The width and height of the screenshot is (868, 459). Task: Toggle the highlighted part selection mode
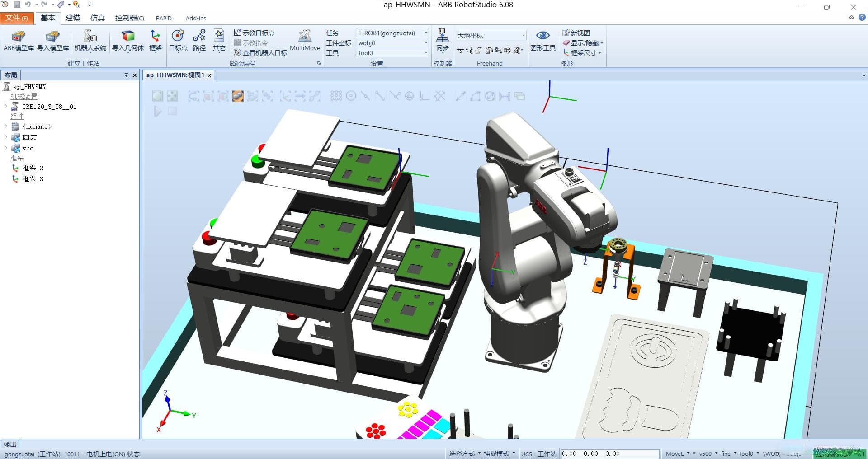(238, 96)
